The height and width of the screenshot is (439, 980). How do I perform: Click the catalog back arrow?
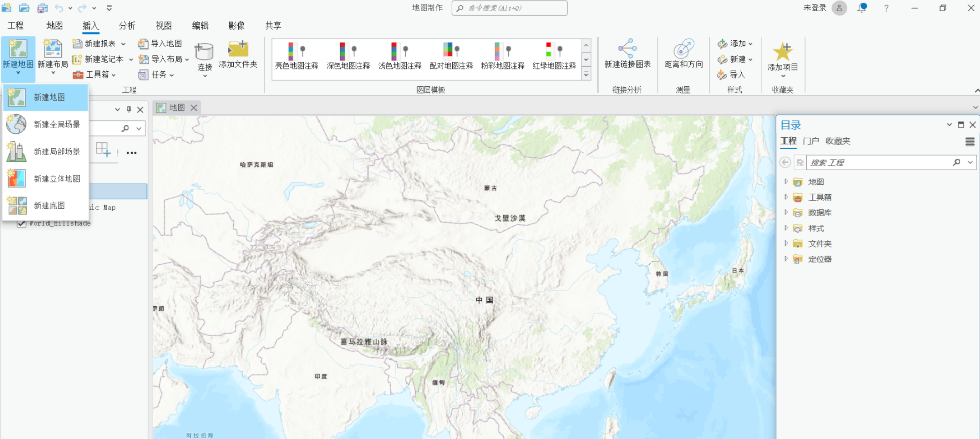[x=786, y=162]
